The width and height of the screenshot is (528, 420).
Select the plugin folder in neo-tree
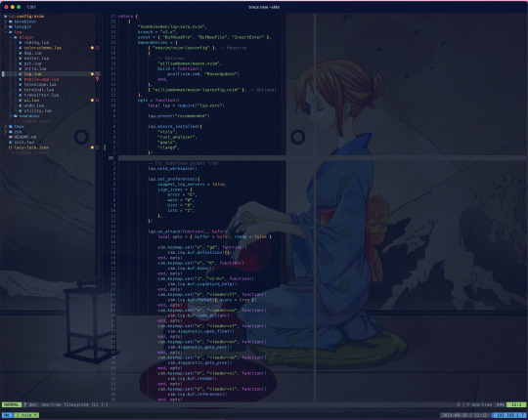[x=26, y=37]
